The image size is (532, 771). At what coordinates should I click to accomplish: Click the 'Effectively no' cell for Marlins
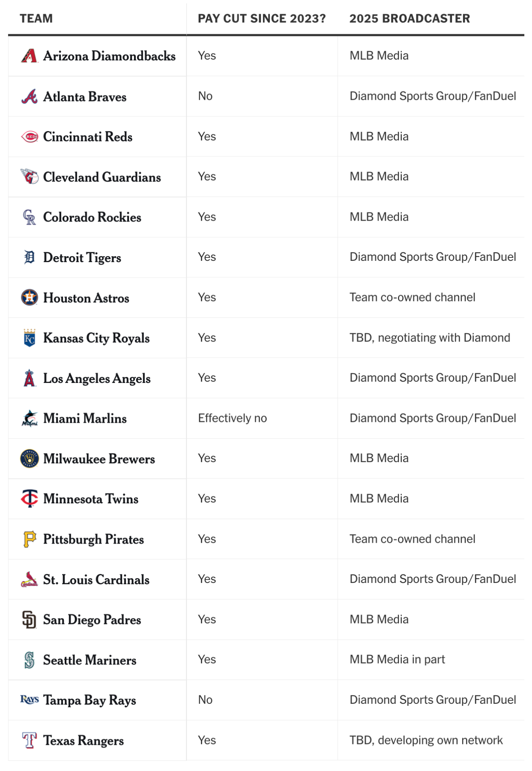[232, 418]
